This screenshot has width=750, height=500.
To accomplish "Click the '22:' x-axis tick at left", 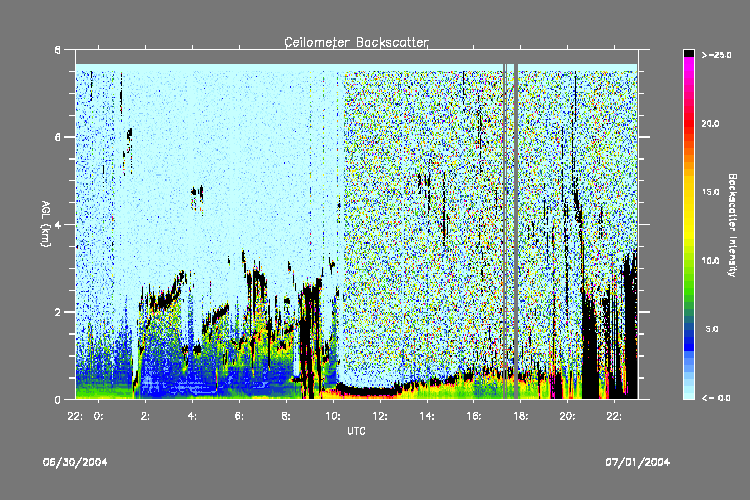I will pos(75,416).
